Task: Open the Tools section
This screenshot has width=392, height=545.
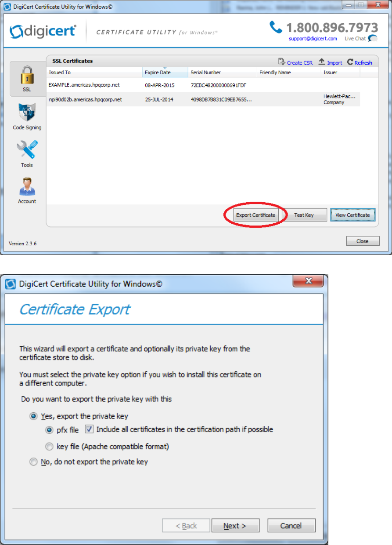Action: click(27, 154)
